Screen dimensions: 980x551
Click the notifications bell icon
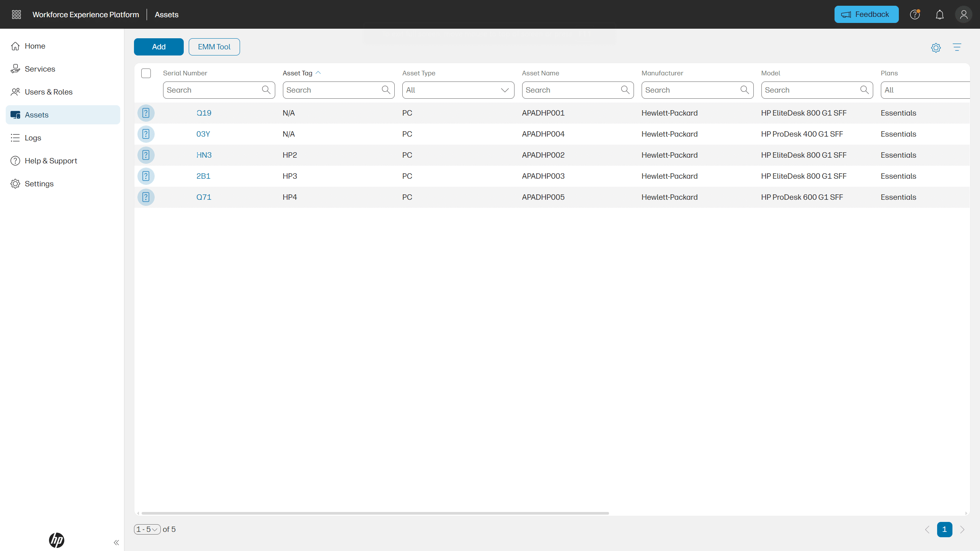point(939,15)
